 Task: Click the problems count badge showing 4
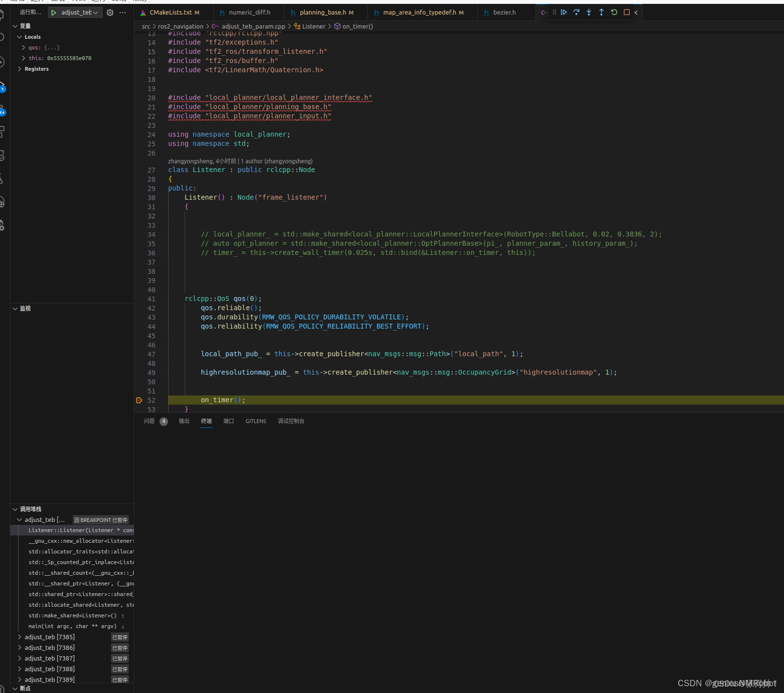(x=164, y=422)
